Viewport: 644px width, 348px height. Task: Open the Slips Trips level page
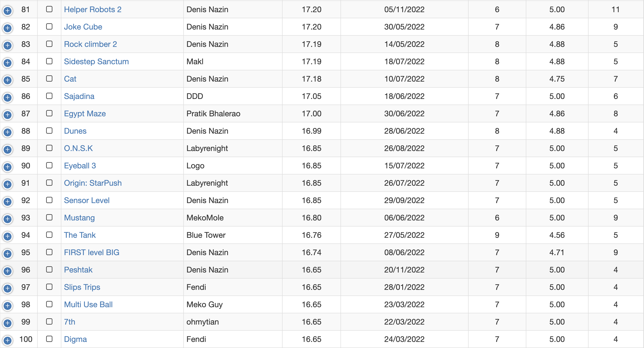[82, 287]
